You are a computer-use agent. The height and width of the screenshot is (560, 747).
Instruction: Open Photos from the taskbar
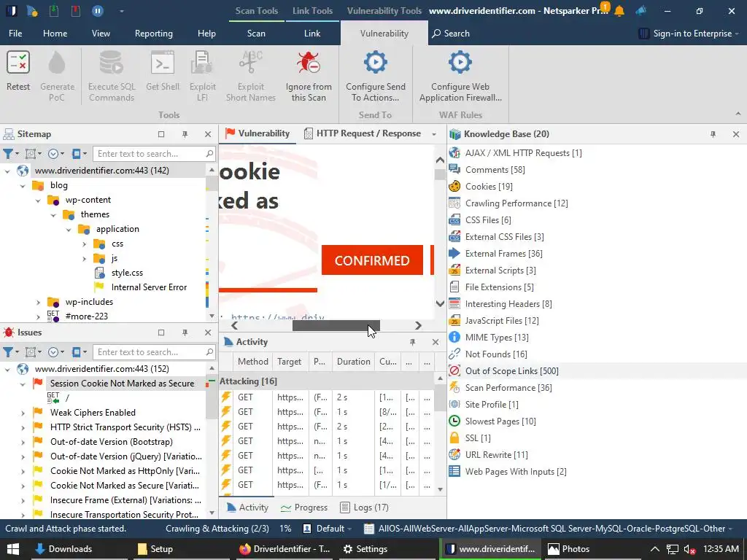pyautogui.click(x=569, y=549)
